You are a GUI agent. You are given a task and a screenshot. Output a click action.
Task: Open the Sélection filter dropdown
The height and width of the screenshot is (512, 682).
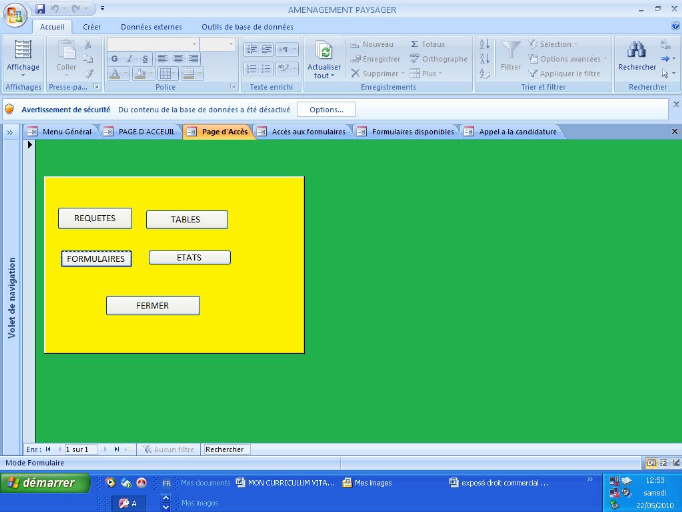555,44
